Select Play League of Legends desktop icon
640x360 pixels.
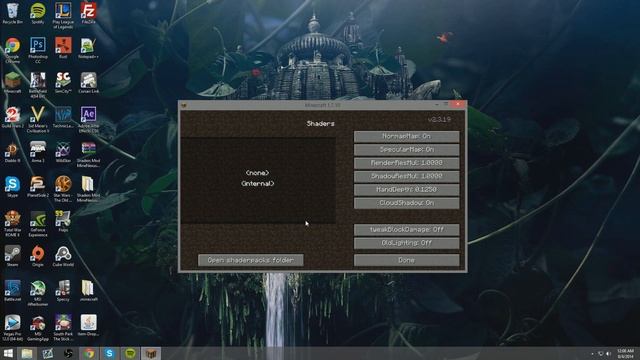[63, 16]
